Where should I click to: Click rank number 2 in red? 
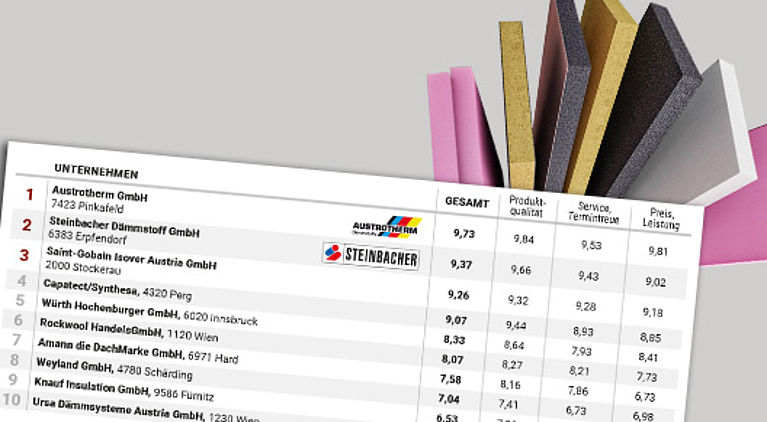coord(26,225)
